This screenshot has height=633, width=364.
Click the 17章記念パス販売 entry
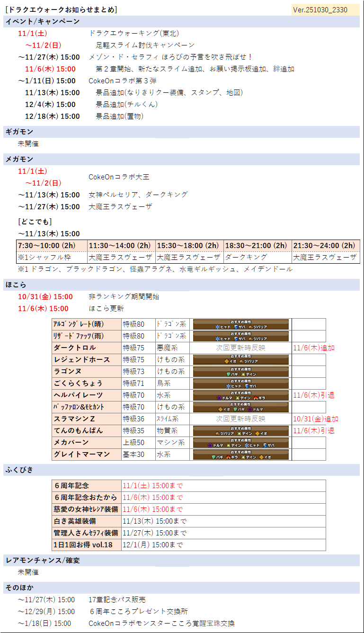[117, 599]
